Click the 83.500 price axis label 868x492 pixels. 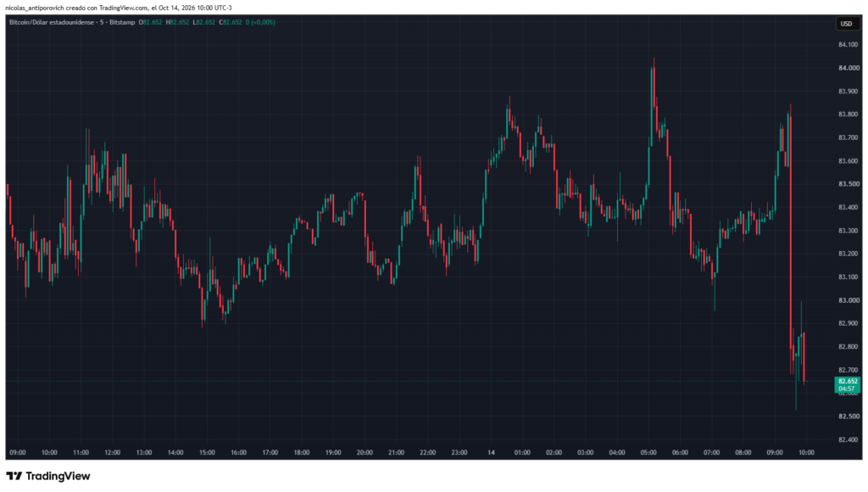849,184
